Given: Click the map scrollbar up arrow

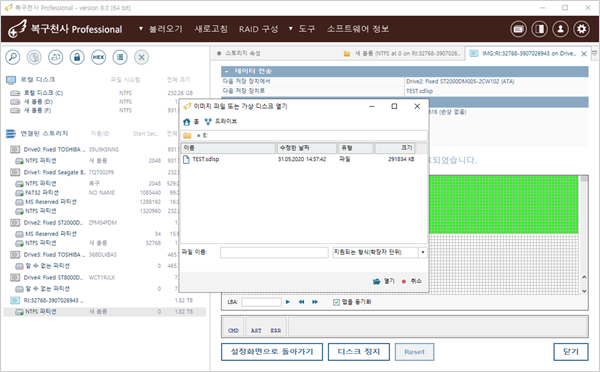Looking at the screenshot, I should click(x=584, y=277).
